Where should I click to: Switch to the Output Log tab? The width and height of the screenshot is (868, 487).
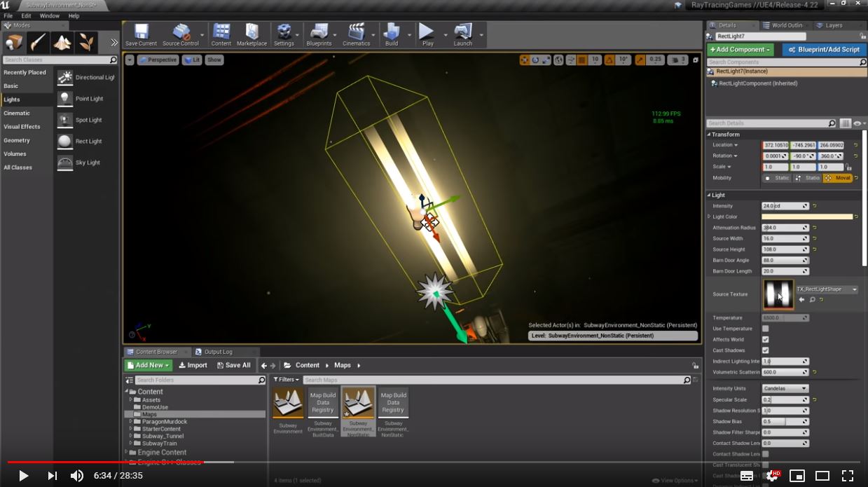(217, 352)
